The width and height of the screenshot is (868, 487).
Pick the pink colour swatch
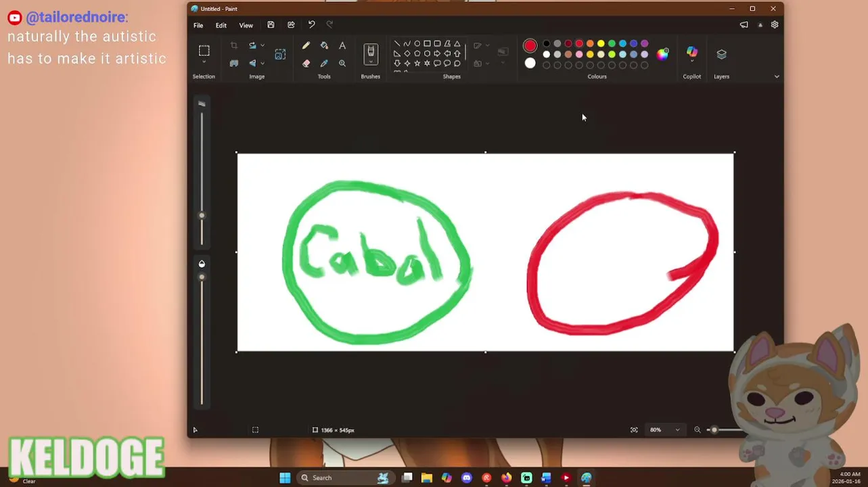(579, 55)
